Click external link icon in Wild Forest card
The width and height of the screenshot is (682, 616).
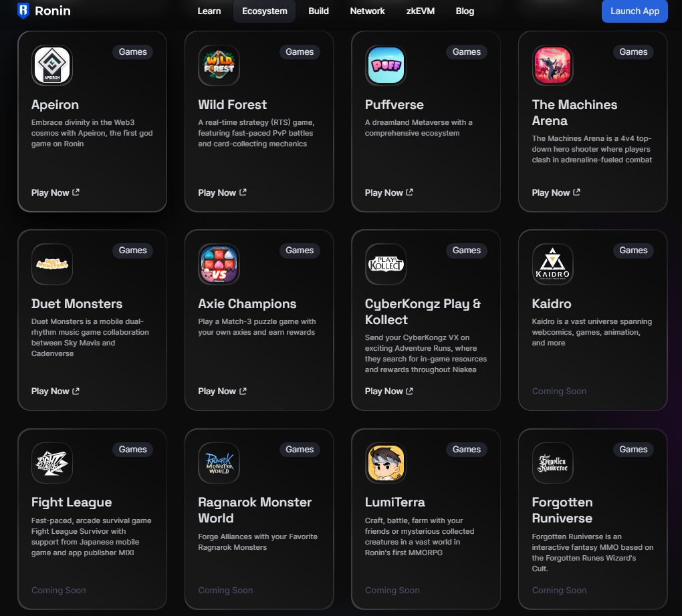tap(243, 192)
